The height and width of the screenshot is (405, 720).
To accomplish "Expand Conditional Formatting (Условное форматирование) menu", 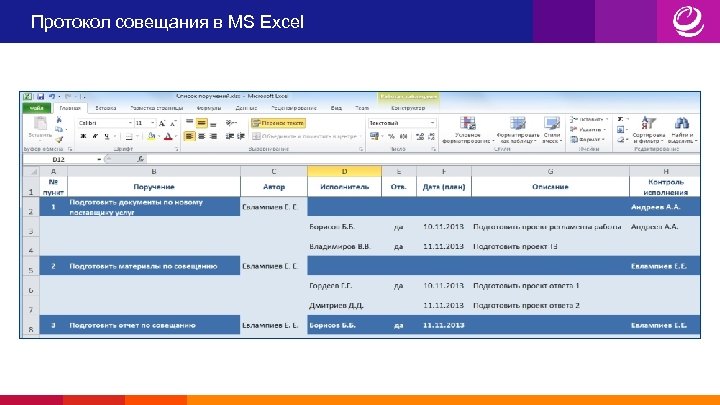I will pos(468,129).
